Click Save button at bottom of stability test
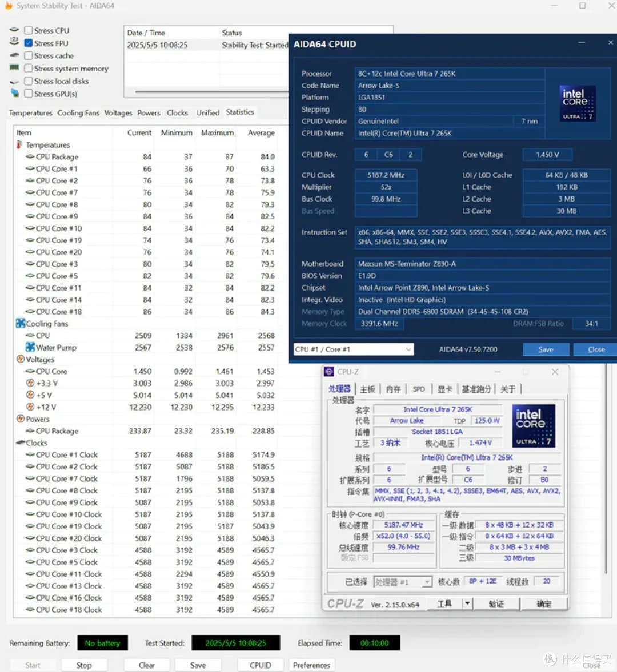This screenshot has height=672, width=617. tap(198, 665)
